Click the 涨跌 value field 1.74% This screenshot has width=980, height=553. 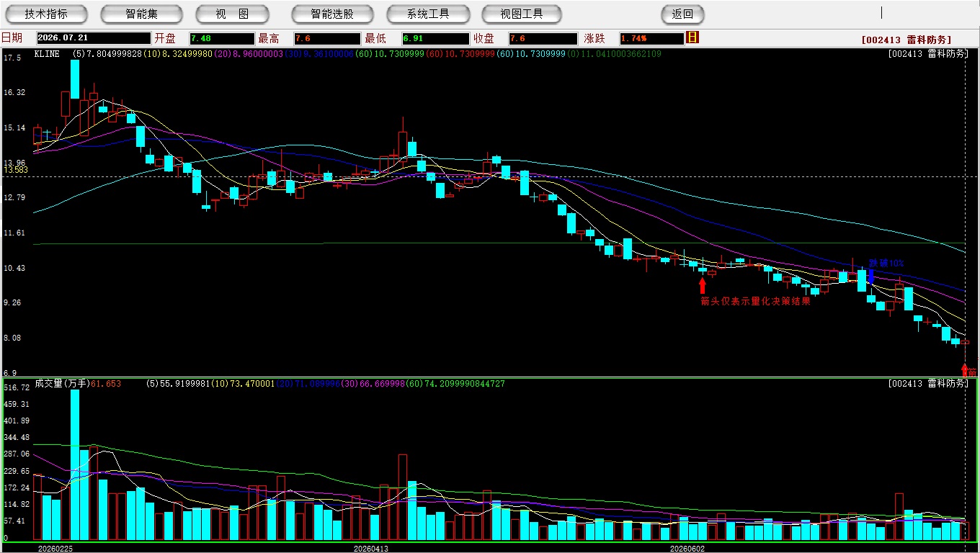(x=651, y=38)
